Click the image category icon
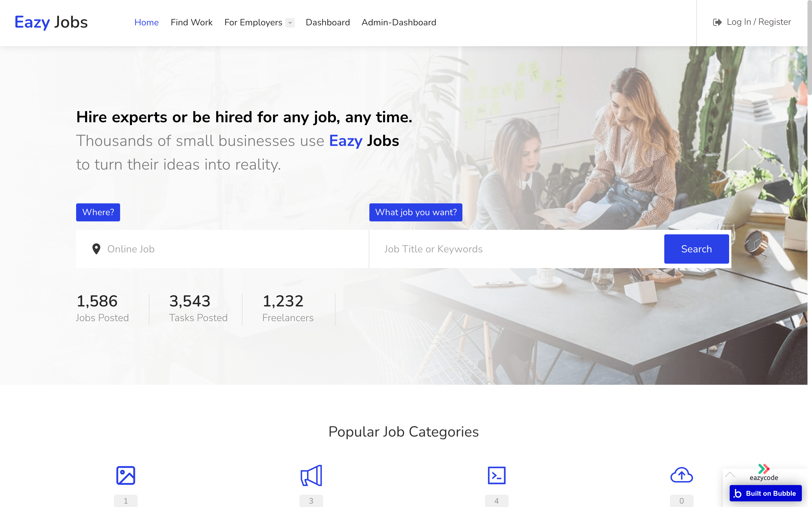Image resolution: width=812 pixels, height=507 pixels. pyautogui.click(x=125, y=475)
